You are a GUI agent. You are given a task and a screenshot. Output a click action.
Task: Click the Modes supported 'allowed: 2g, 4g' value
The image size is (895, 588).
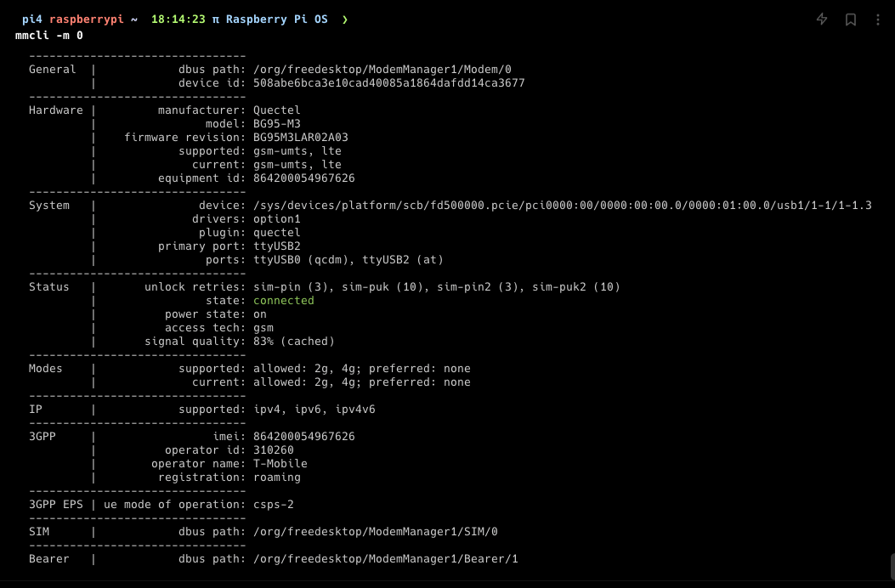[362, 369]
